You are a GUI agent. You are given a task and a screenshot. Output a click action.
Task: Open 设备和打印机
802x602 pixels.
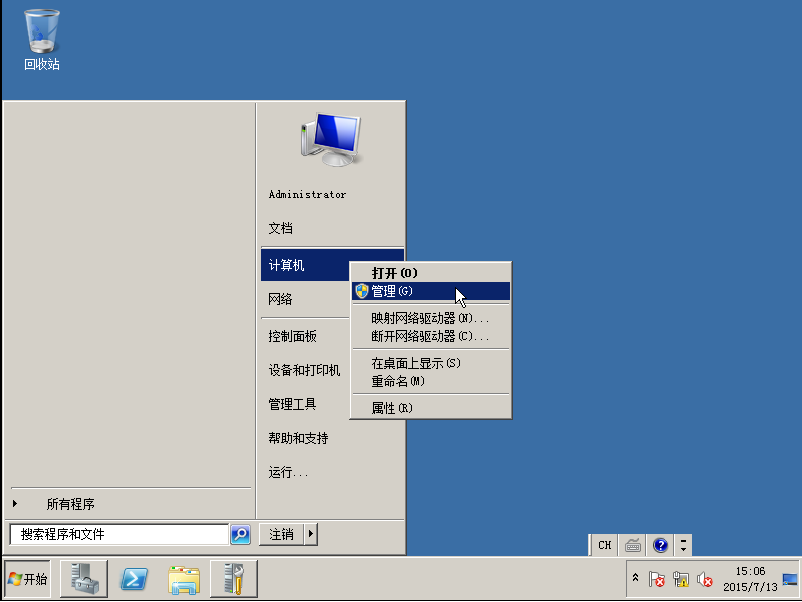point(304,370)
